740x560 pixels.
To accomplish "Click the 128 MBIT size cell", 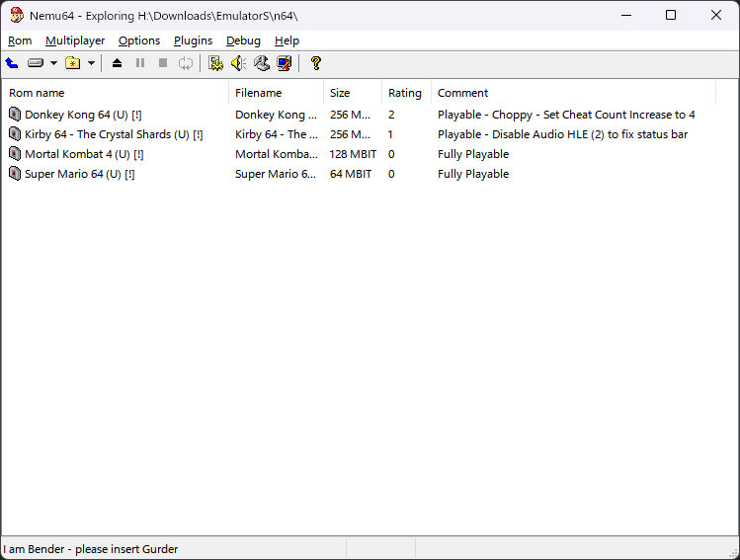I will click(353, 154).
